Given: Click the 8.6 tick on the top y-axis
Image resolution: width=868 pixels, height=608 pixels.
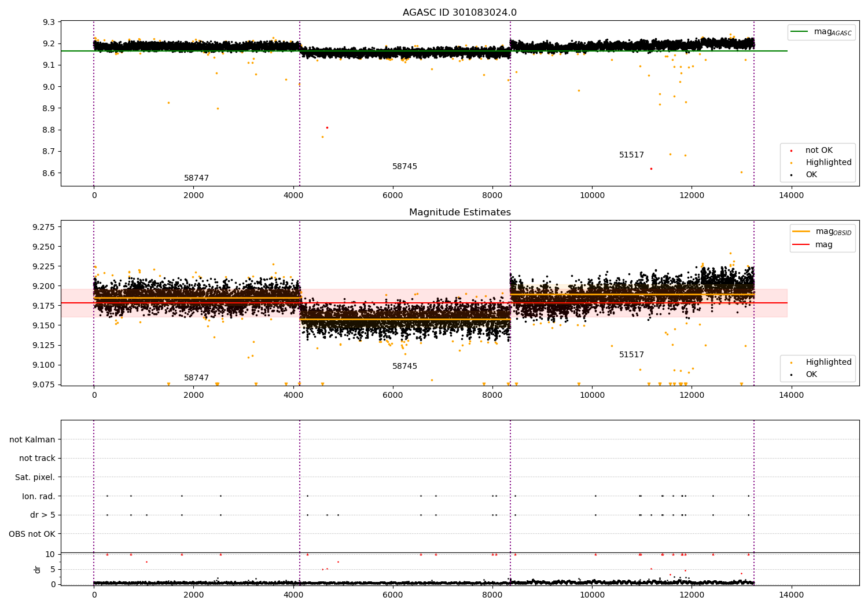Looking at the screenshot, I should coord(49,173).
